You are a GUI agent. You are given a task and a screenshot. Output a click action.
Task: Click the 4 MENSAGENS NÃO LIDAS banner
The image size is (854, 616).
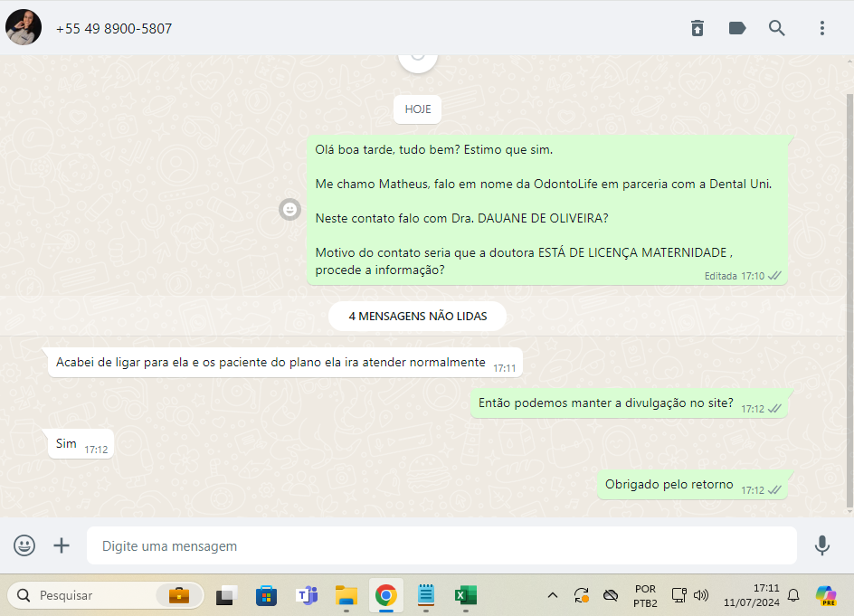(417, 317)
